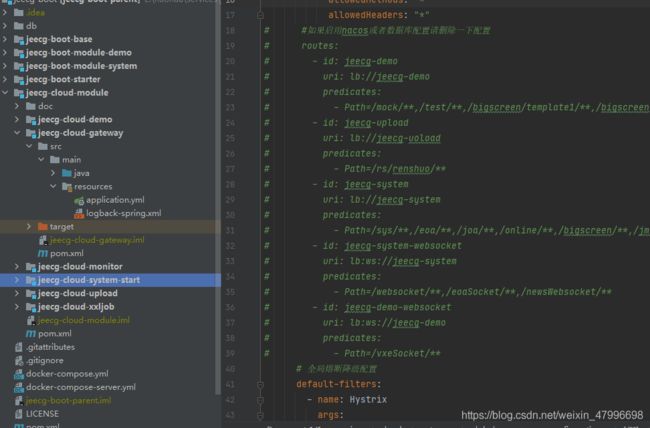Click the orange target folder icon
Viewport: 650px width, 428px height.
point(43,226)
